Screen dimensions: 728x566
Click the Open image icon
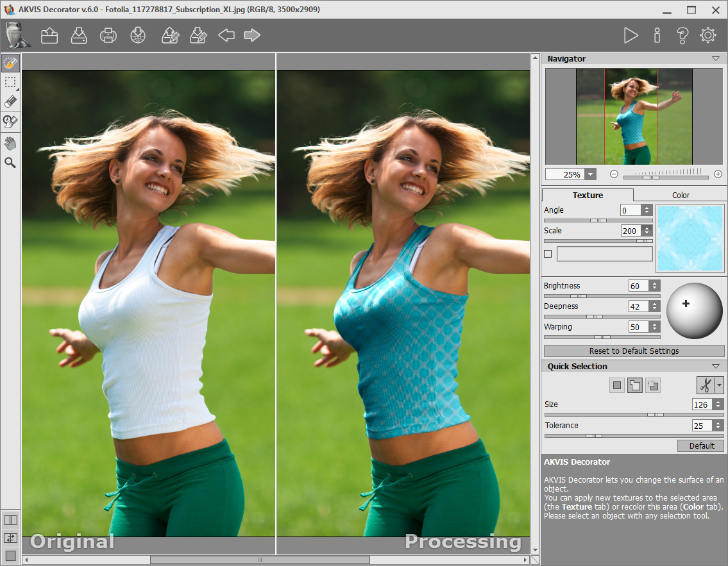tap(49, 35)
